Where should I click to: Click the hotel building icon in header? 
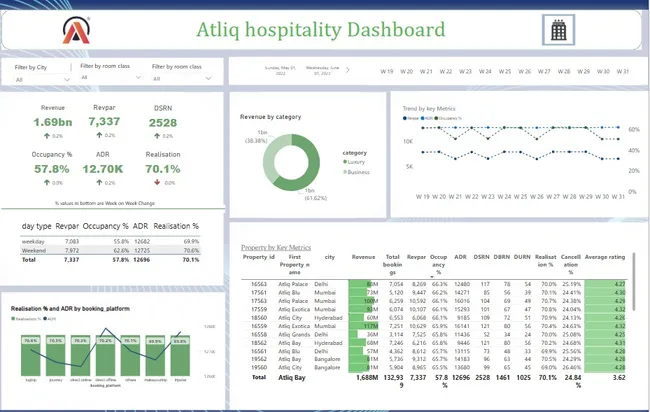(558, 30)
